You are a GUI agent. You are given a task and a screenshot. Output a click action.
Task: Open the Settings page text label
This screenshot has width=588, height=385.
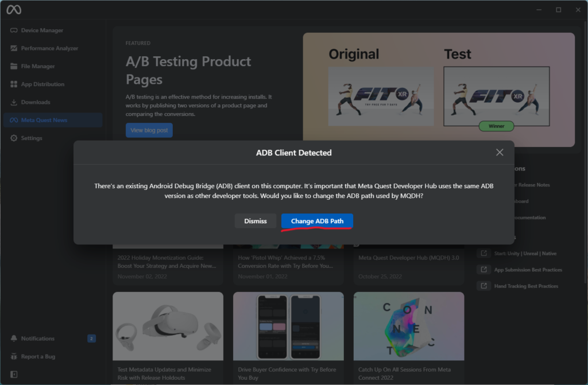pos(32,138)
